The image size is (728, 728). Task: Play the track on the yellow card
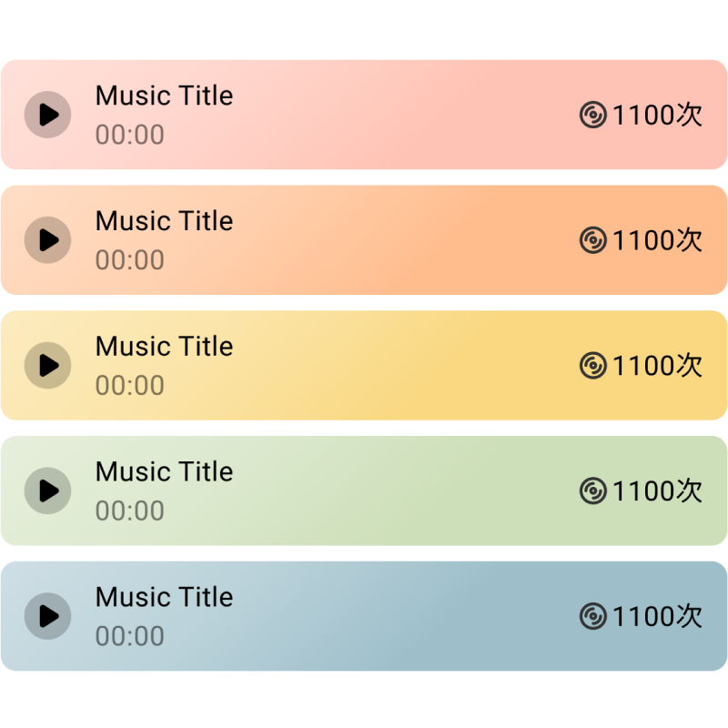(48, 366)
